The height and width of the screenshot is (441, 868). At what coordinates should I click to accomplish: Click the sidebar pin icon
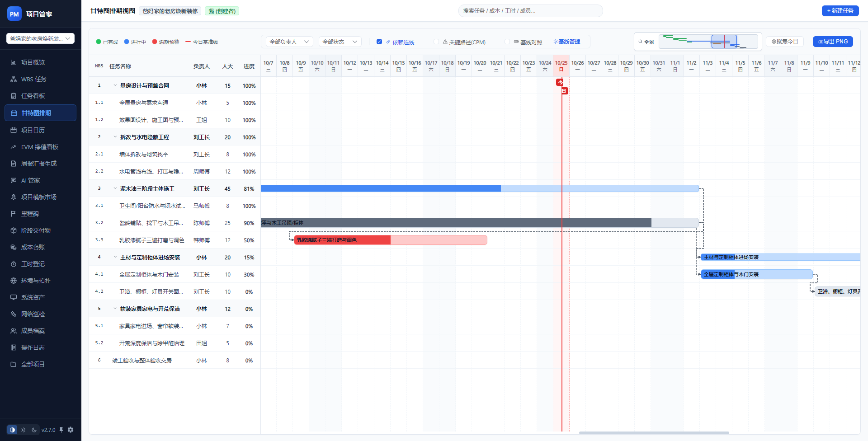tap(61, 430)
